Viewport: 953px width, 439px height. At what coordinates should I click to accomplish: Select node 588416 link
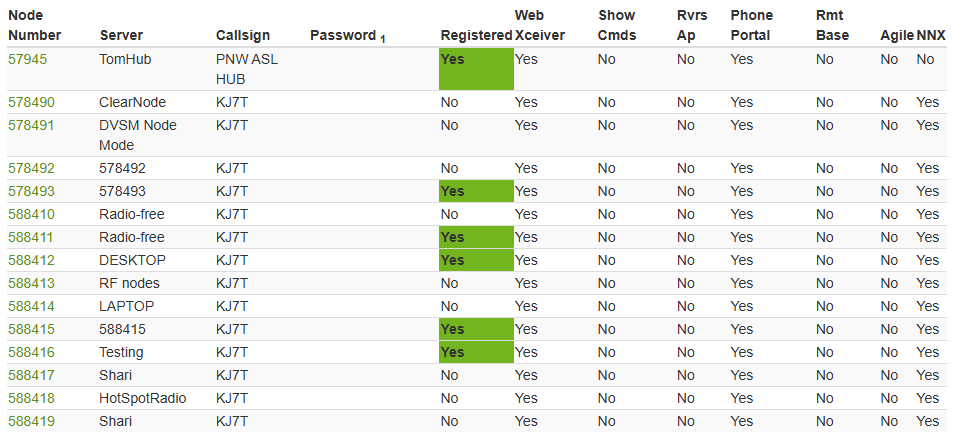pos(31,352)
